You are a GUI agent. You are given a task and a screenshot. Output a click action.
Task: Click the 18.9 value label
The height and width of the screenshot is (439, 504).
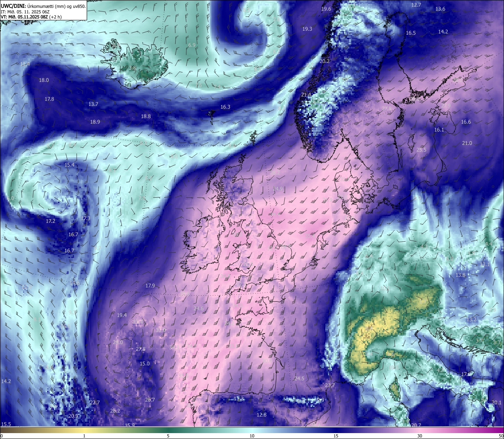click(95, 122)
